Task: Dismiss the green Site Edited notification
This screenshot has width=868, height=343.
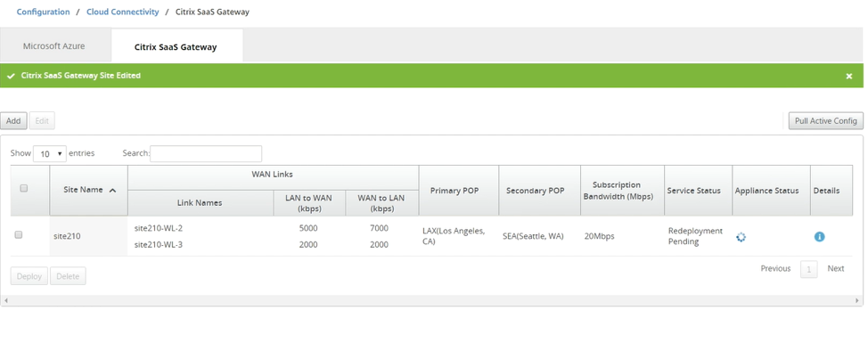Action: click(x=849, y=77)
